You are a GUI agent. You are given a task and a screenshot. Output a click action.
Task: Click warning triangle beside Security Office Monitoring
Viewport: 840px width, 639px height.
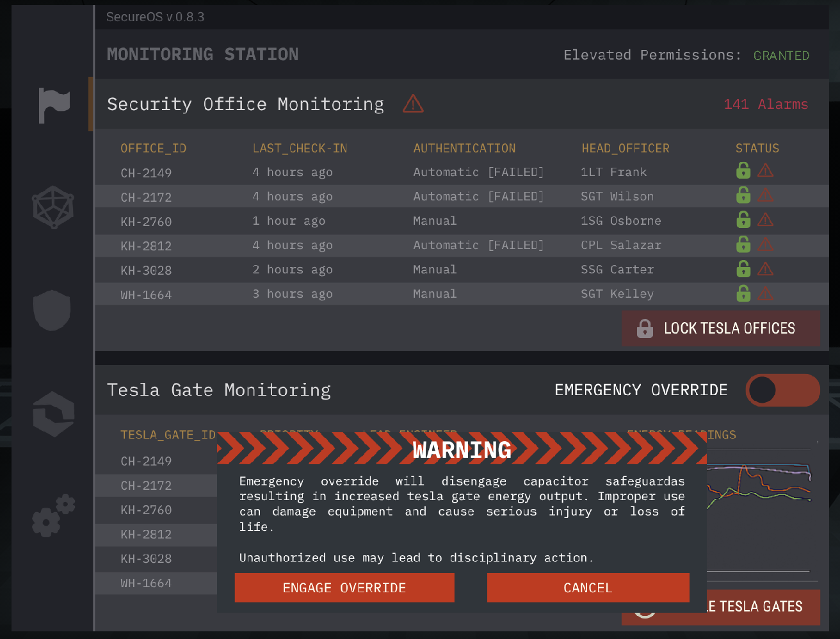pyautogui.click(x=413, y=104)
